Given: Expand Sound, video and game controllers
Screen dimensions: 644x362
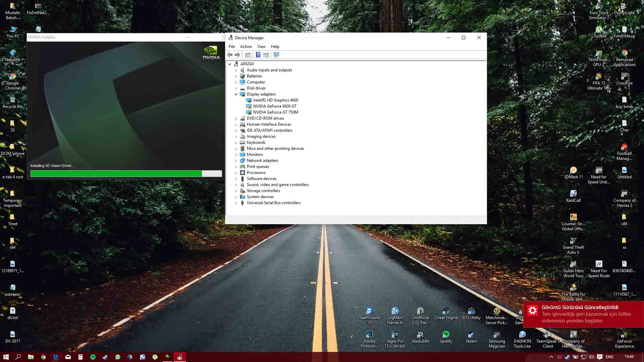Looking at the screenshot, I should tap(236, 185).
